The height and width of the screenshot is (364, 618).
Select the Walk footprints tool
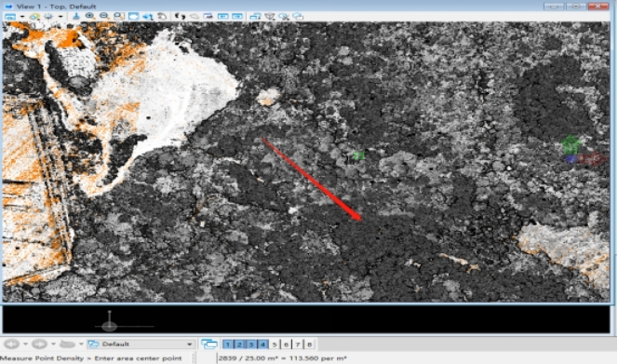pyautogui.click(x=180, y=16)
